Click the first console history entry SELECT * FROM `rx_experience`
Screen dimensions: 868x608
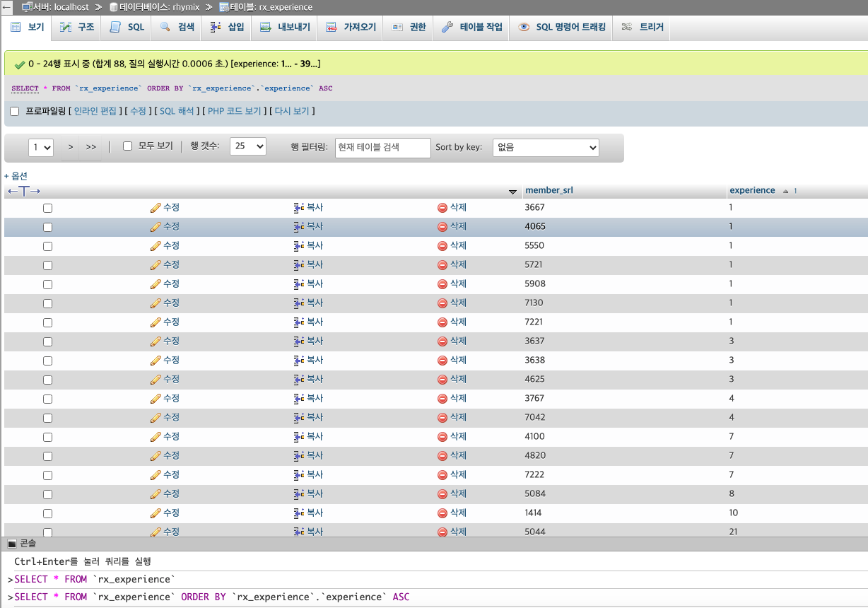(x=94, y=580)
